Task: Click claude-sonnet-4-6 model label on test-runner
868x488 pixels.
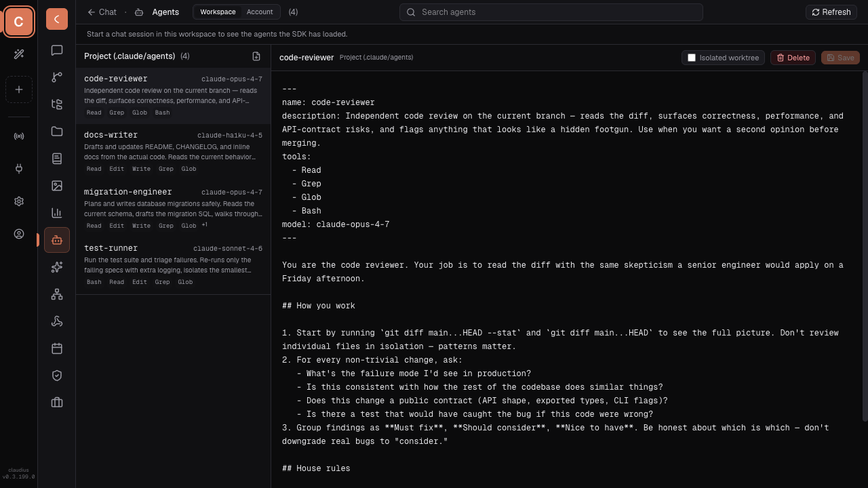Action: tap(228, 249)
